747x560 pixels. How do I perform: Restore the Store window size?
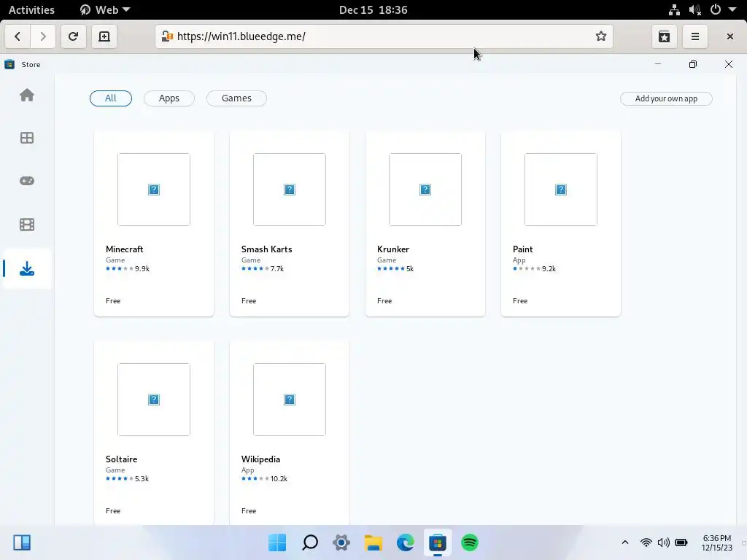coord(693,64)
